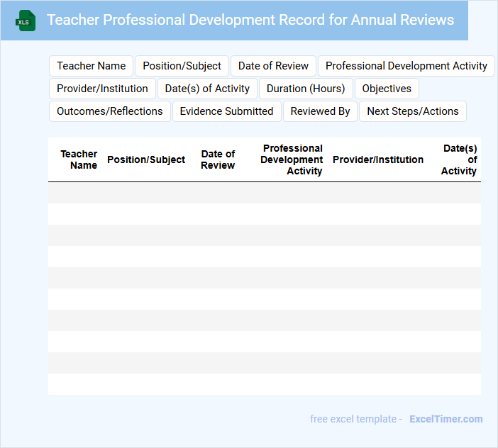Click the Date(s) of Activity tag

tap(207, 89)
